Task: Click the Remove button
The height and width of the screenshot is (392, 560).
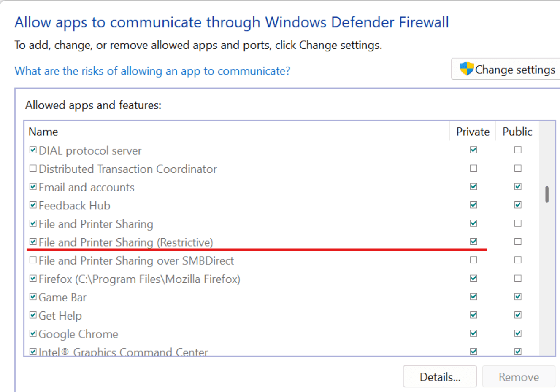Action: [519, 376]
